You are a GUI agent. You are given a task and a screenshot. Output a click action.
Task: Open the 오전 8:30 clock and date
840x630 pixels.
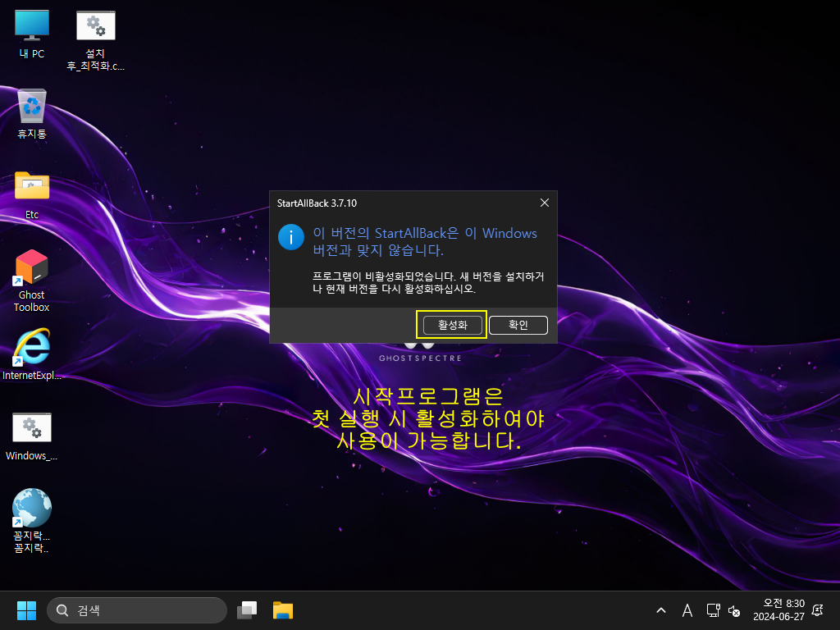[x=779, y=610]
